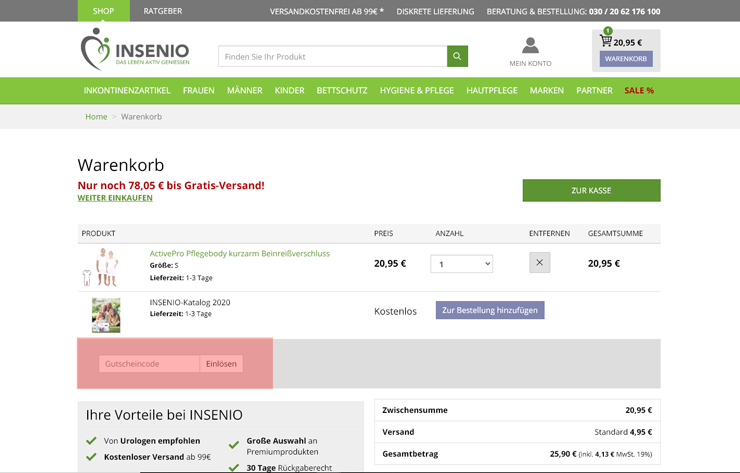Open MÄNNER menu
740x473 pixels.
coord(244,90)
